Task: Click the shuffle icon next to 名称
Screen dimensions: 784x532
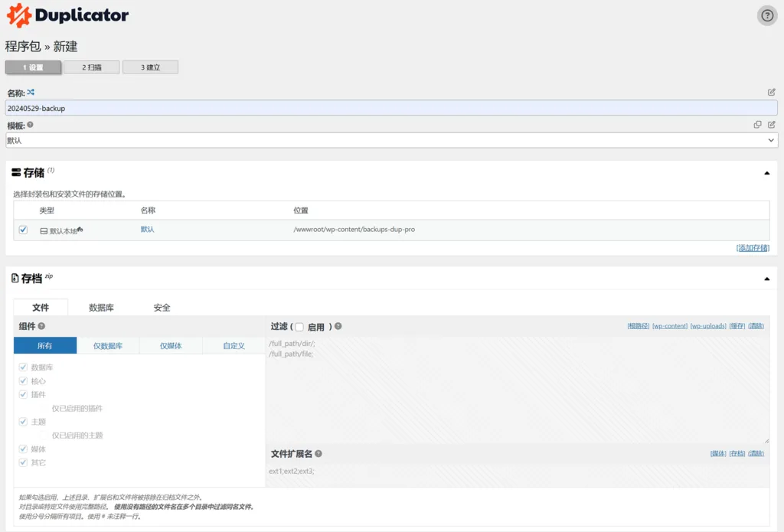Action: tap(31, 93)
